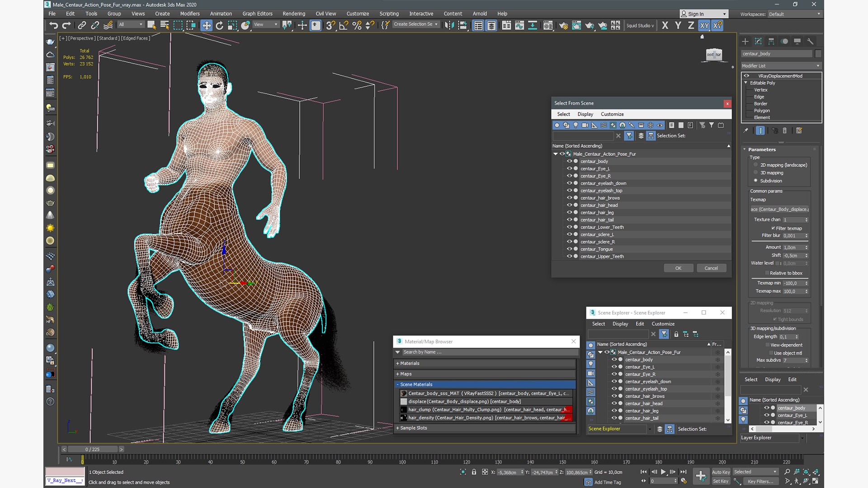Activate the Unlink Selection tool
The height and width of the screenshot is (488, 868).
[x=95, y=25]
